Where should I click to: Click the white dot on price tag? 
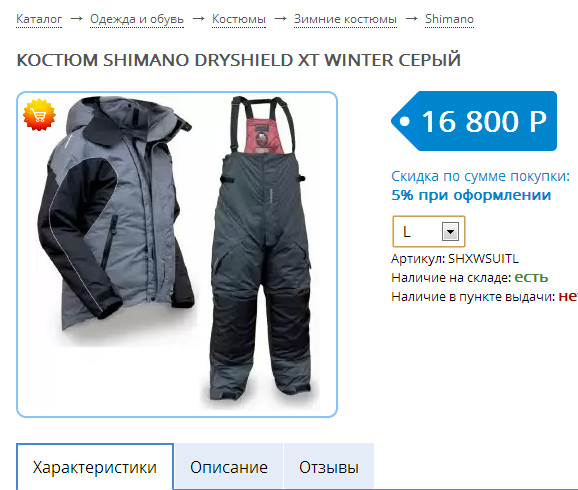point(404,121)
